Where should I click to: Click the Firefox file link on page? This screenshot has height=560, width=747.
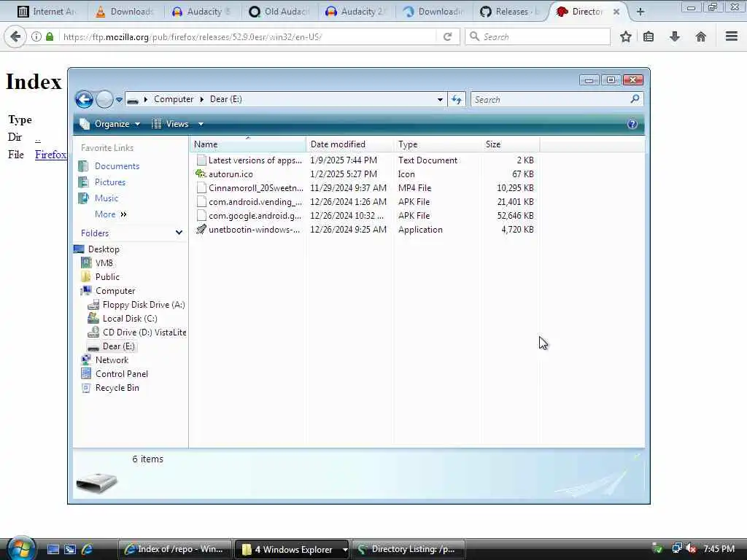[50, 155]
